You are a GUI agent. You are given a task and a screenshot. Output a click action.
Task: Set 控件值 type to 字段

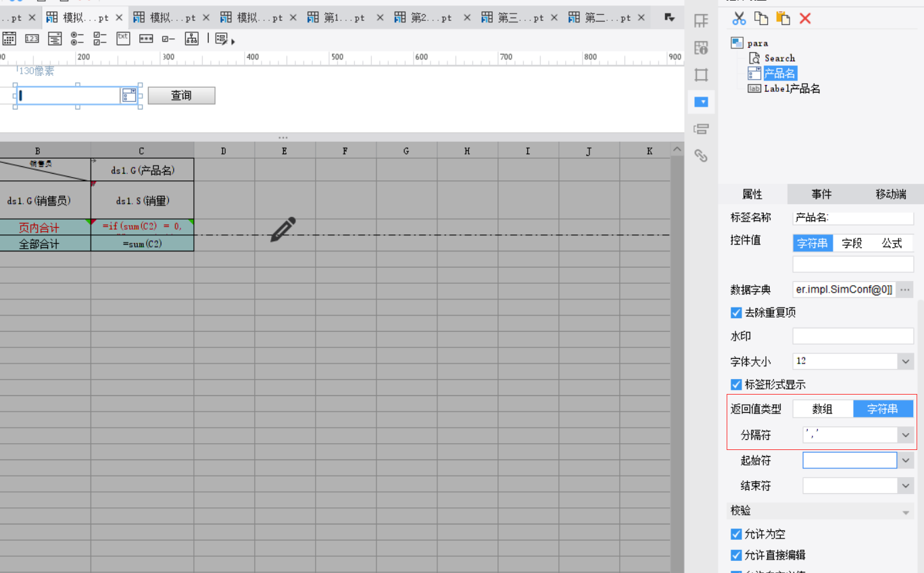852,243
